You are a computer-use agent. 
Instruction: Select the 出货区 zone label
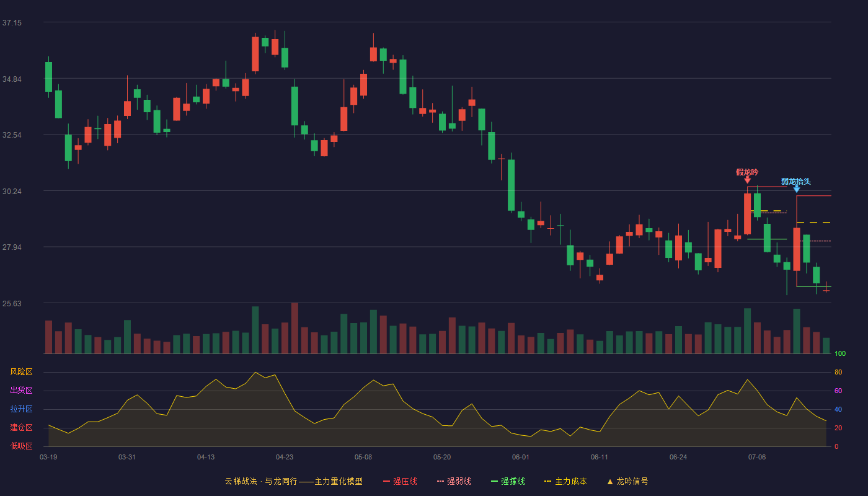click(x=21, y=391)
